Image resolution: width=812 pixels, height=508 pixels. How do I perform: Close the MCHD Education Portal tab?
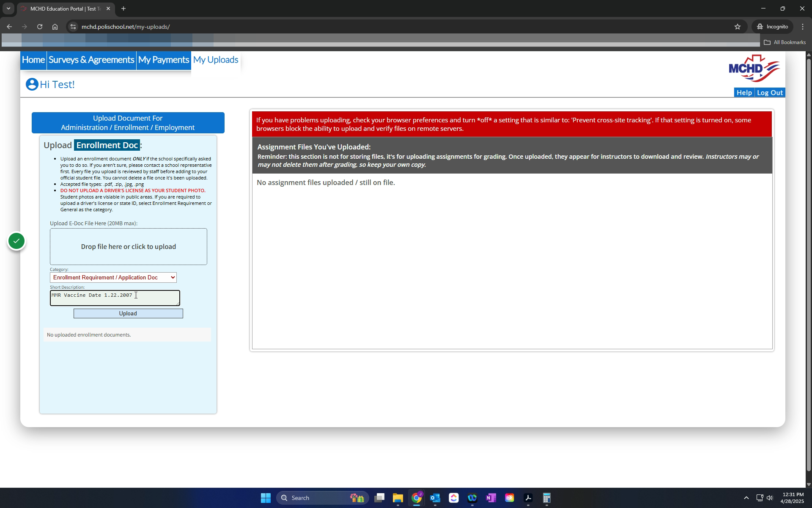108,8
